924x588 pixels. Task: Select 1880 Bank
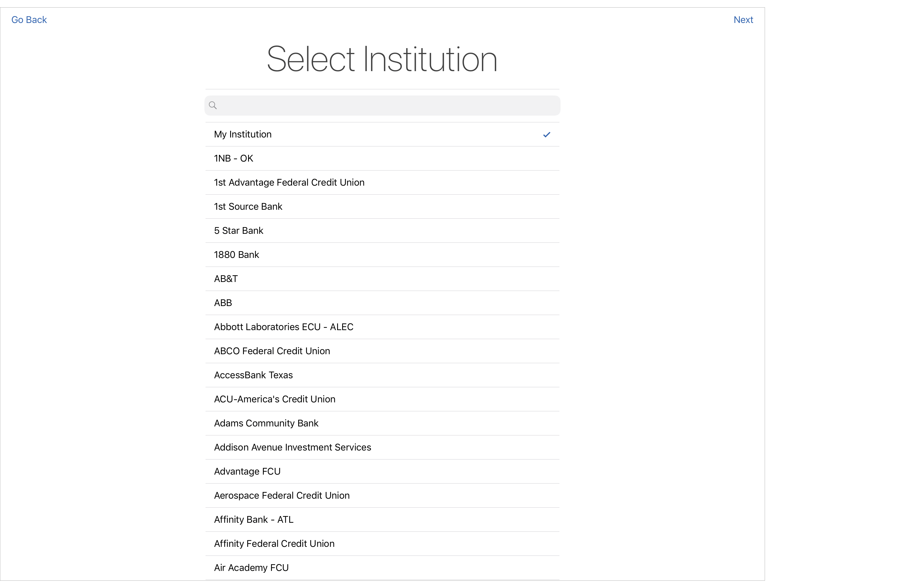[236, 255]
